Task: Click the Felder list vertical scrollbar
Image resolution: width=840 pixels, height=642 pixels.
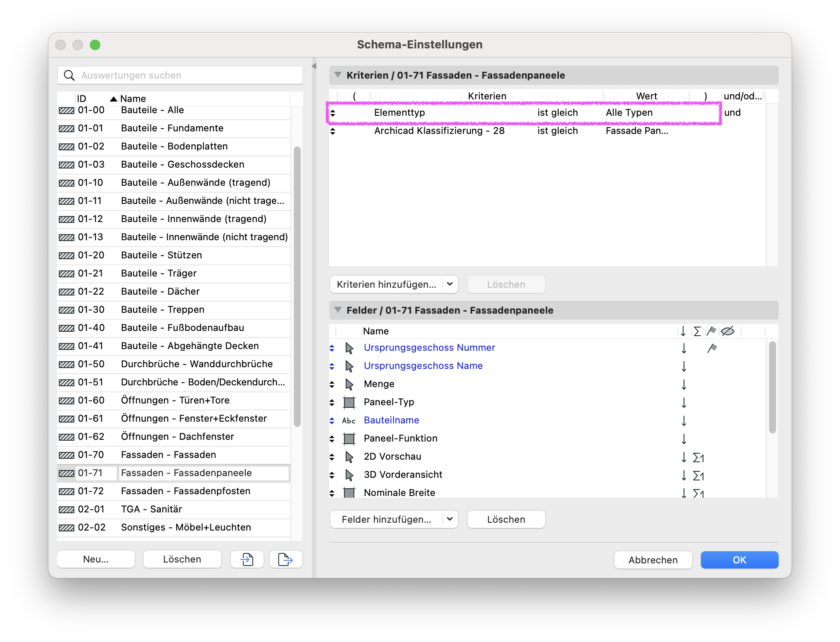Action: [773, 387]
